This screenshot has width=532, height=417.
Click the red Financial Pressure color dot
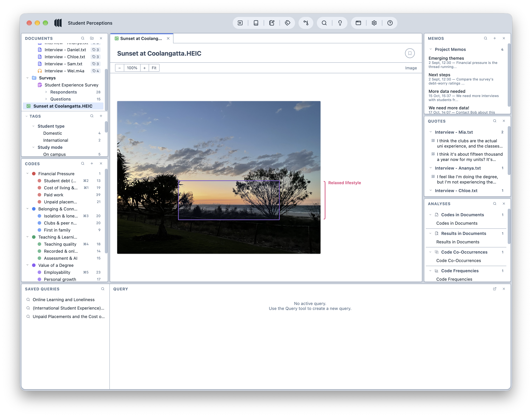coord(34,174)
